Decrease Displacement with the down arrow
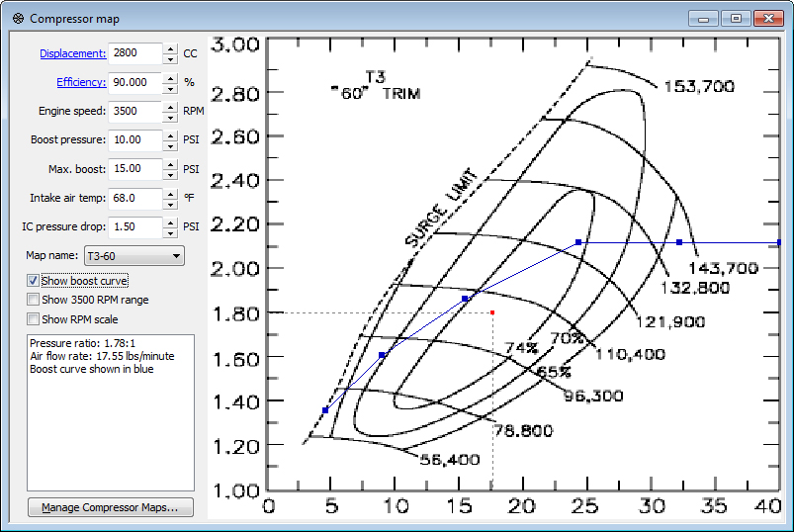This screenshot has width=794, height=532. 171,58
